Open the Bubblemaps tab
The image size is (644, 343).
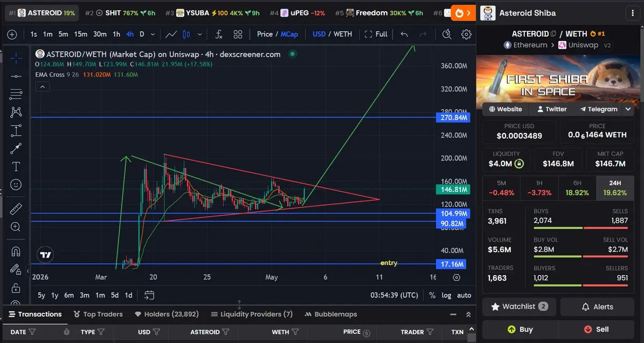(x=331, y=315)
